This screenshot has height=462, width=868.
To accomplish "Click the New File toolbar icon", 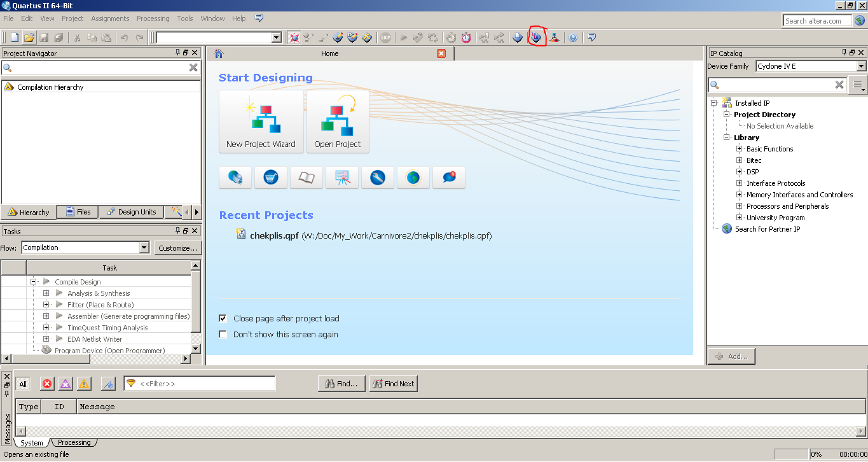I will 14,38.
